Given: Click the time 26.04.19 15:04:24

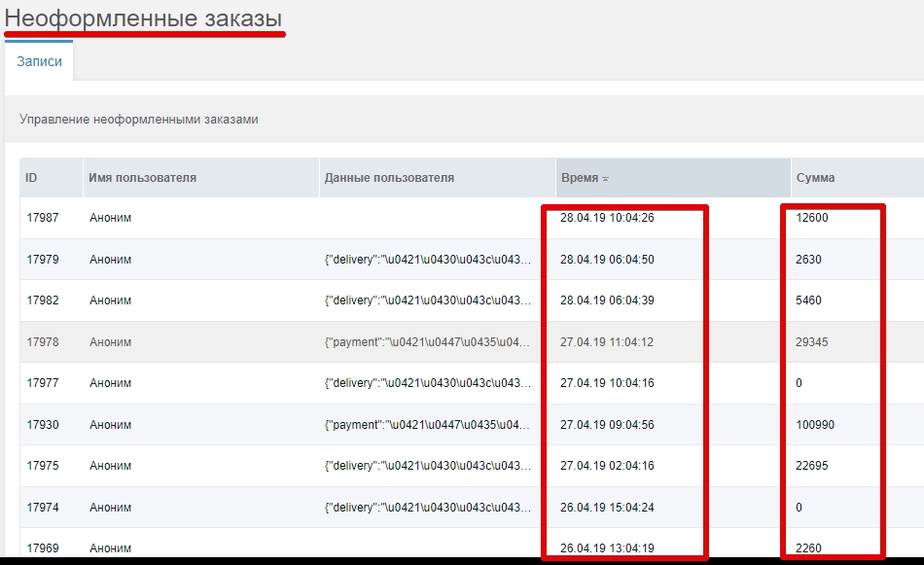Looking at the screenshot, I should tap(607, 508).
